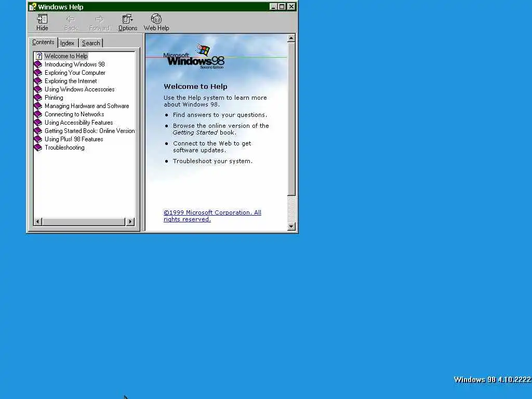Image resolution: width=532 pixels, height=399 pixels.
Task: Click the question page icon beside Welcome to Help
Action: tap(38, 56)
